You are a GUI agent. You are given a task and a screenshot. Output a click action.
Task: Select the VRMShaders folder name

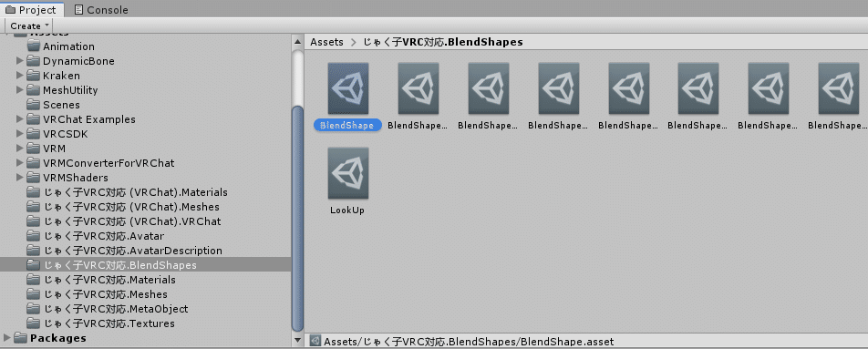[76, 178]
